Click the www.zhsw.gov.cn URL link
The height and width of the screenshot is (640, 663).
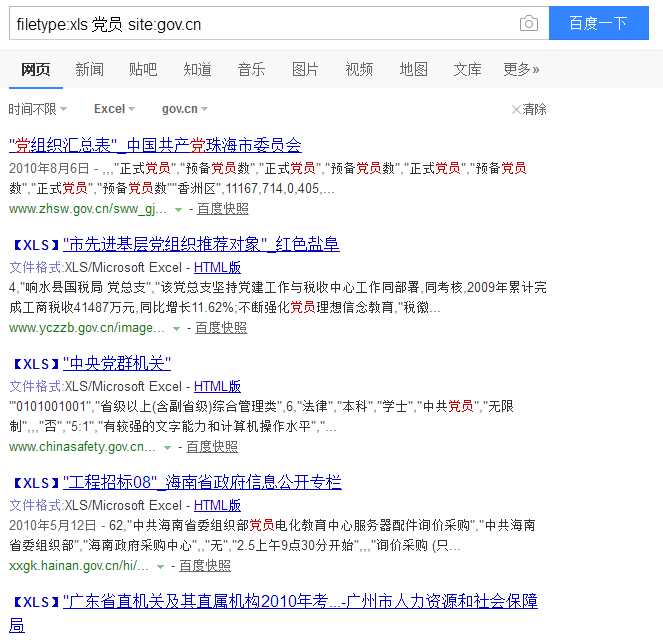coord(88,209)
